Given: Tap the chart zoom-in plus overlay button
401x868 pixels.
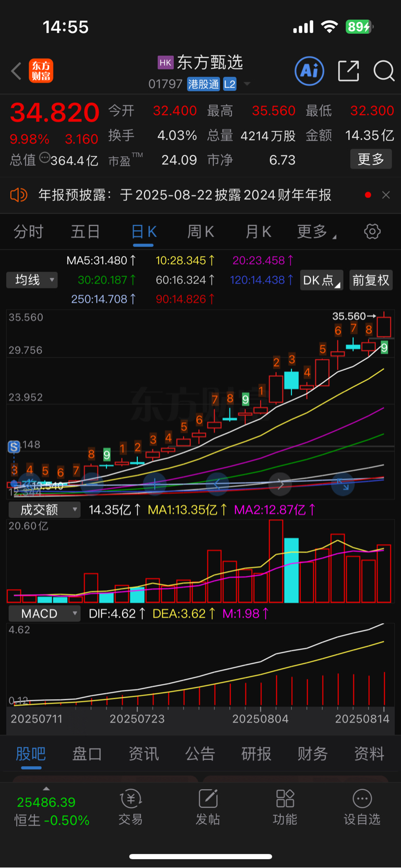Looking at the screenshot, I should (155, 484).
